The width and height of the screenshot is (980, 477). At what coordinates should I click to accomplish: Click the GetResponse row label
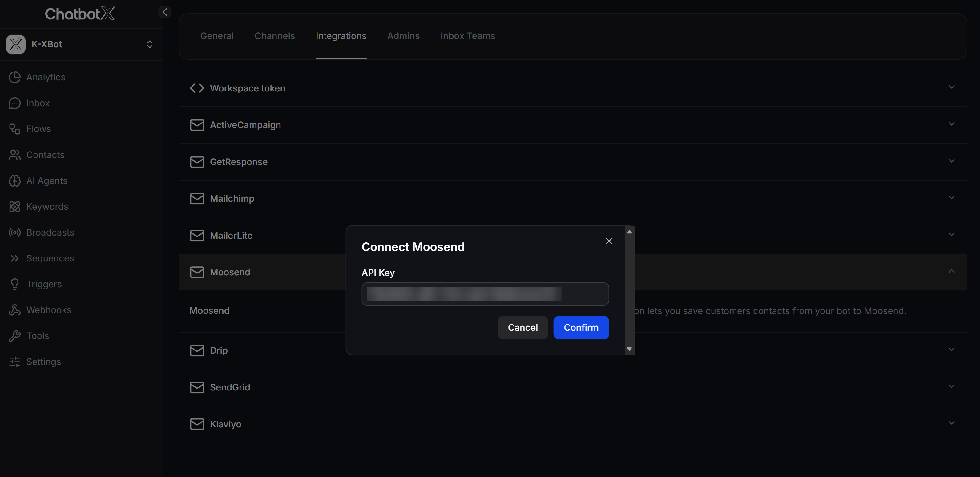pos(239,162)
